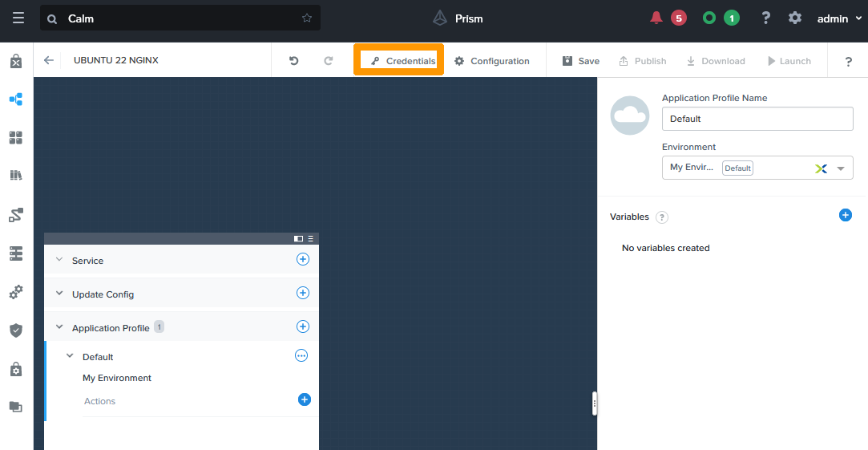Screen dimensions: 868x450
Task: Open the blueprints icon in left sidebar
Action: (16, 99)
